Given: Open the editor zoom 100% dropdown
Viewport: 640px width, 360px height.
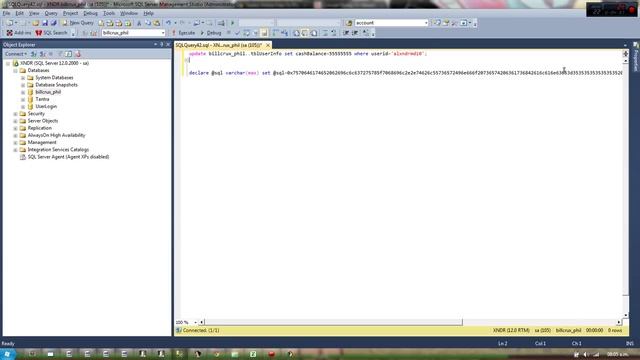Looking at the screenshot, I should point(195,322).
